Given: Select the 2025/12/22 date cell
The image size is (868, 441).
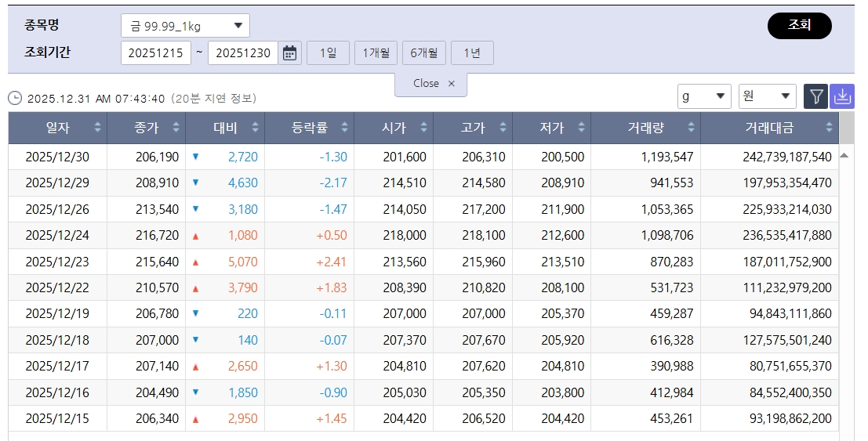Looking at the screenshot, I should 57,287.
